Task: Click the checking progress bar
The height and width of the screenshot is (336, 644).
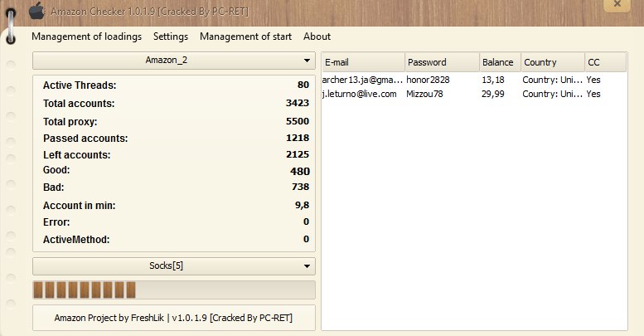Action: (x=174, y=290)
